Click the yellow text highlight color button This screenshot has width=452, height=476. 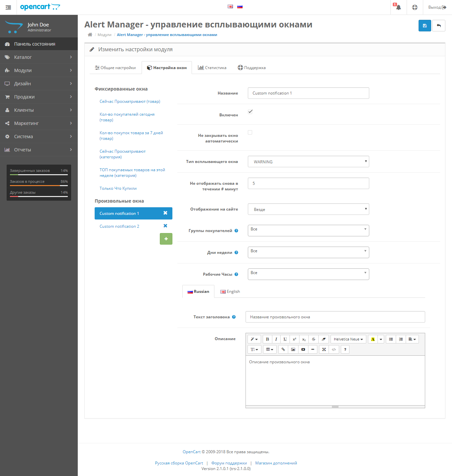coord(373,339)
